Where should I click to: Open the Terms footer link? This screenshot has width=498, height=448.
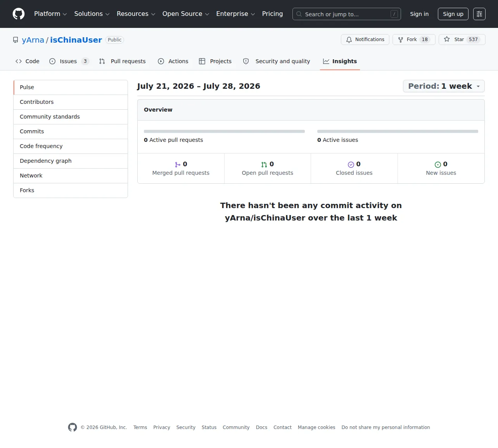click(x=140, y=427)
